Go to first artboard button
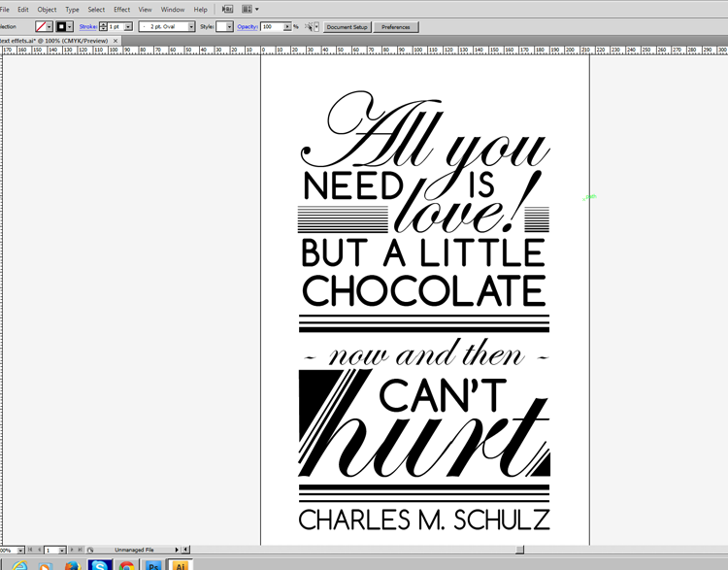The width and height of the screenshot is (728, 570). [30, 550]
